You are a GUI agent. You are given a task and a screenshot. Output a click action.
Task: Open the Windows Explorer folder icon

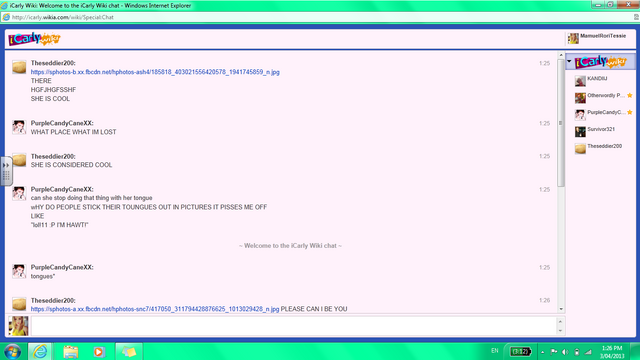pyautogui.click(x=70, y=351)
